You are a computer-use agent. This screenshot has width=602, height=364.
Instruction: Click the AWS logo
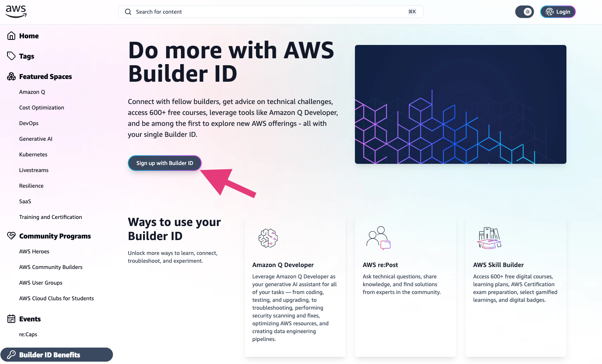click(x=16, y=12)
